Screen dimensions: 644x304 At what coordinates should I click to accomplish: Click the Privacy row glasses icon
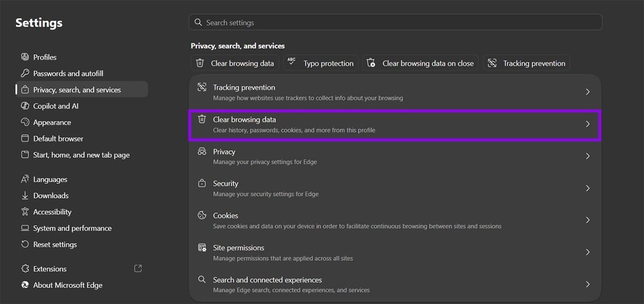coord(202,151)
